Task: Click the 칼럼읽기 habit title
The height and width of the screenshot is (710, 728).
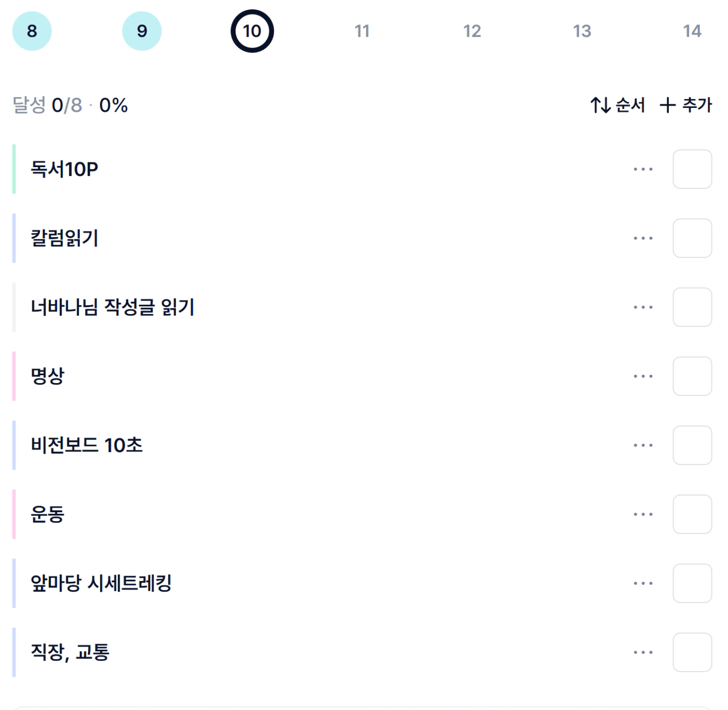Action: coord(64,238)
